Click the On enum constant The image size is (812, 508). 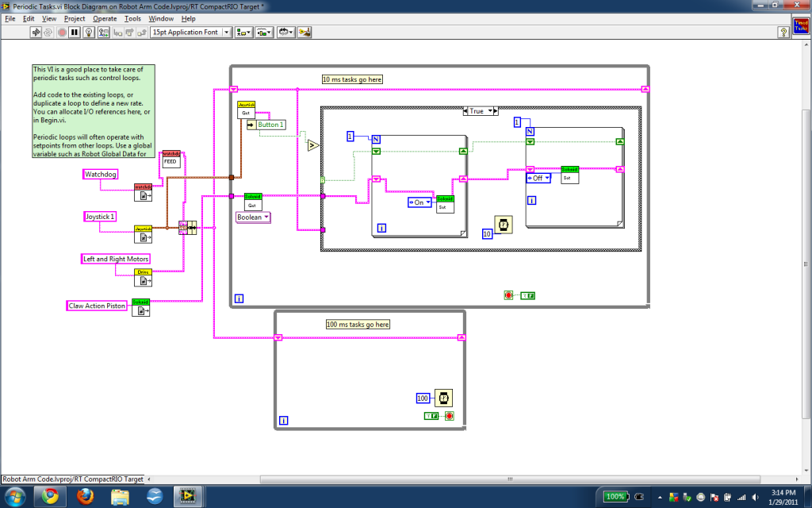[x=419, y=202]
